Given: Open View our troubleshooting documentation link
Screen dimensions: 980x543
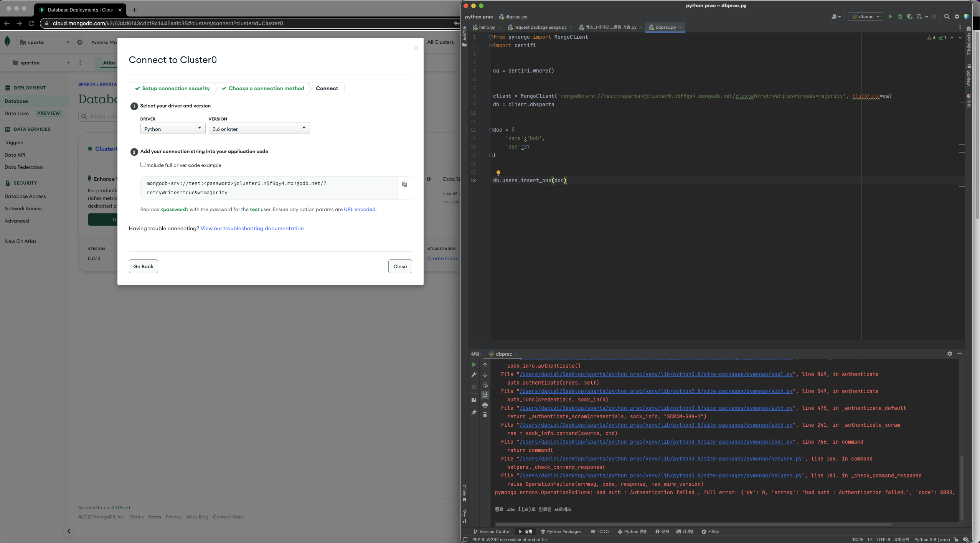Looking at the screenshot, I should 252,228.
